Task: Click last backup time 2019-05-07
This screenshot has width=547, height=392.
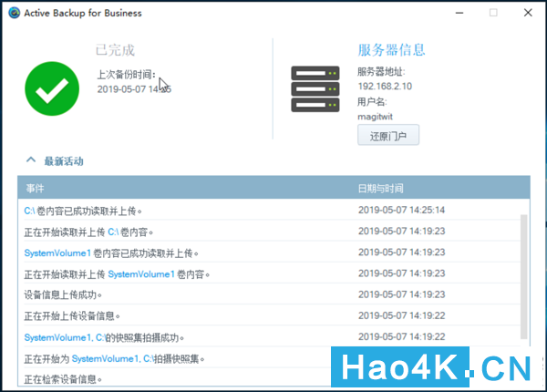Action: coord(134,89)
